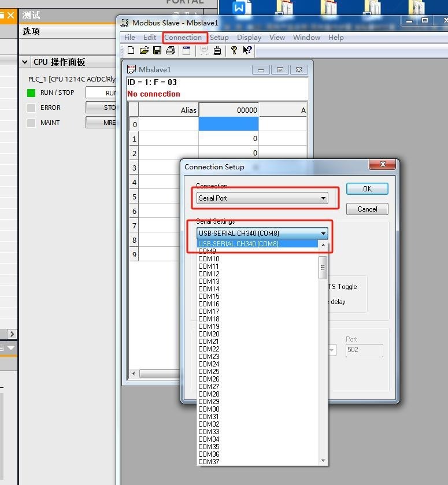
Task: Activate the context help arrow icon
Action: pos(247,50)
